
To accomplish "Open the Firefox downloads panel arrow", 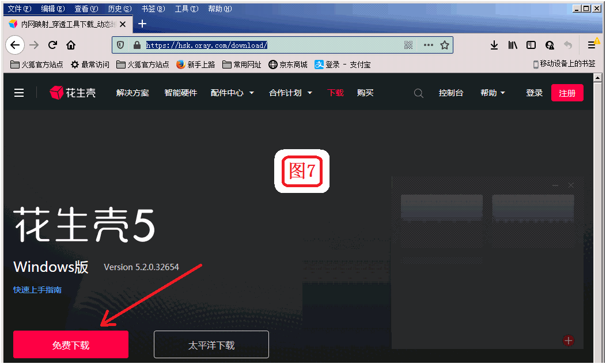I will pyautogui.click(x=494, y=45).
